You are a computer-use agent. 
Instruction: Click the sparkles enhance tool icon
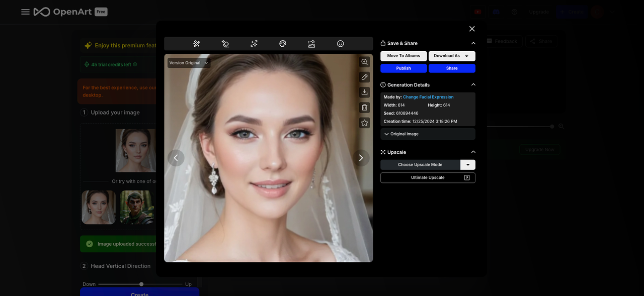254,44
